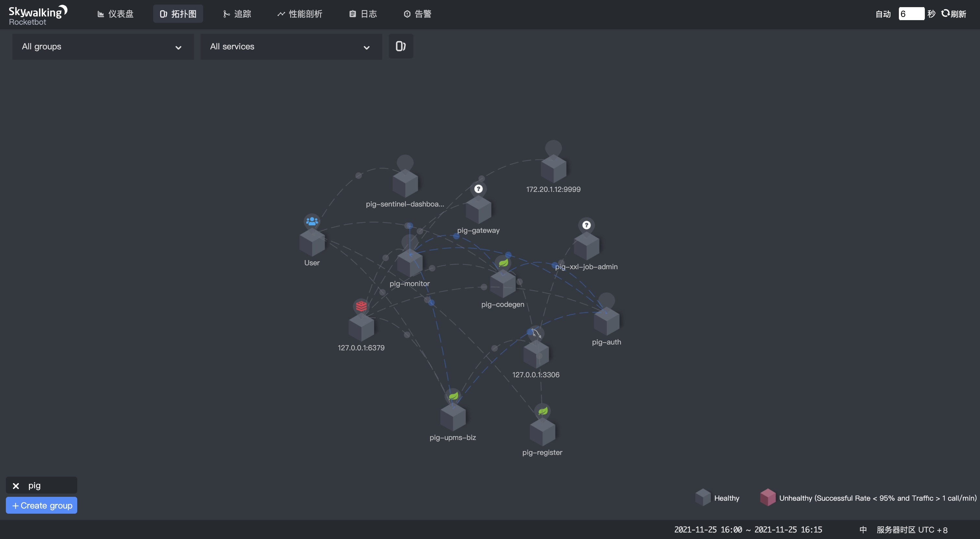
Task: Click the topology mode icon beside All services
Action: coord(400,46)
